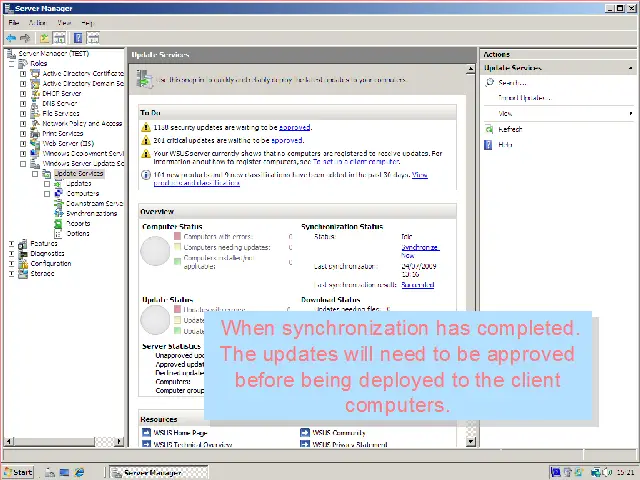Screen dimensions: 640x480
Task: Click tree pane scroll left arrow
Action: pos(9,441)
